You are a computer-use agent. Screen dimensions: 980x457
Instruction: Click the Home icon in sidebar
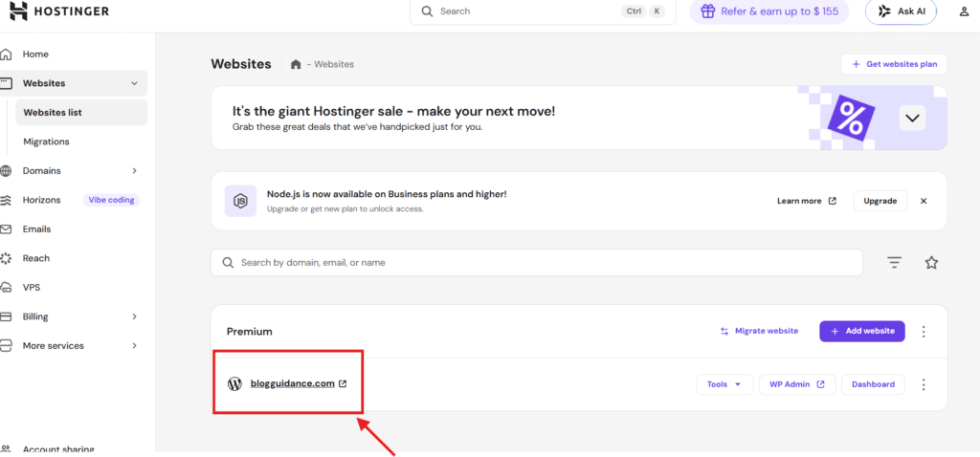(6, 54)
